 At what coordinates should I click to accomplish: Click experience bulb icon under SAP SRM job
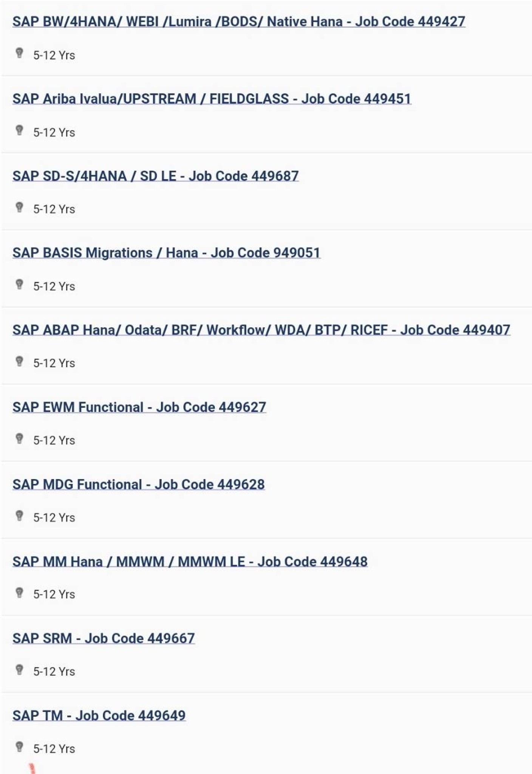pos(19,670)
